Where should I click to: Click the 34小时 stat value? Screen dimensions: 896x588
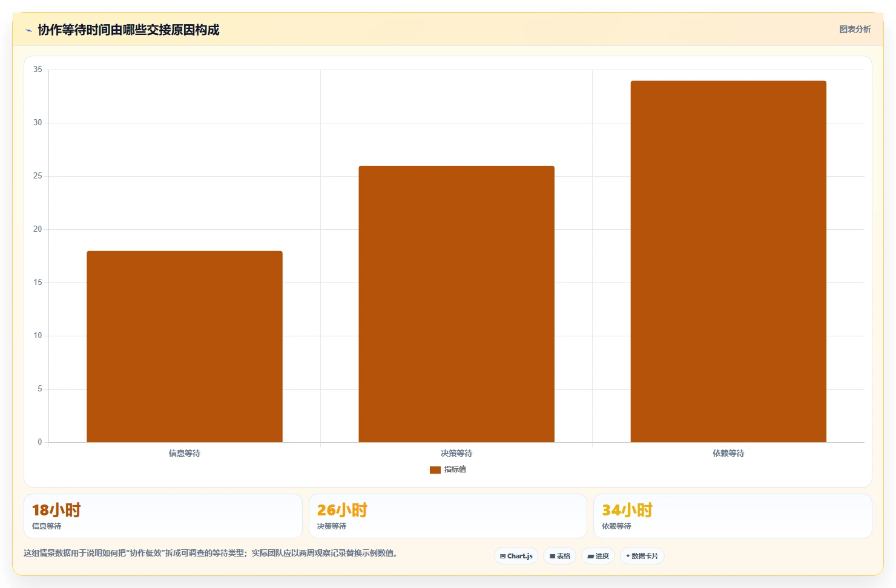[x=627, y=510]
